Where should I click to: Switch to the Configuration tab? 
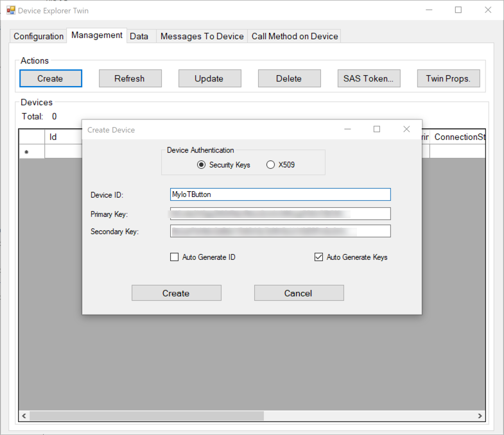pos(39,37)
